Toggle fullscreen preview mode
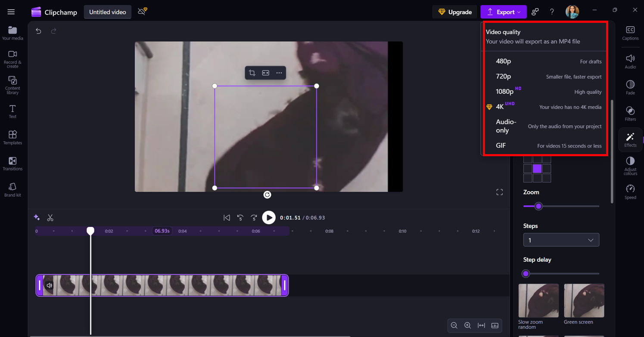The image size is (644, 337). tap(499, 192)
